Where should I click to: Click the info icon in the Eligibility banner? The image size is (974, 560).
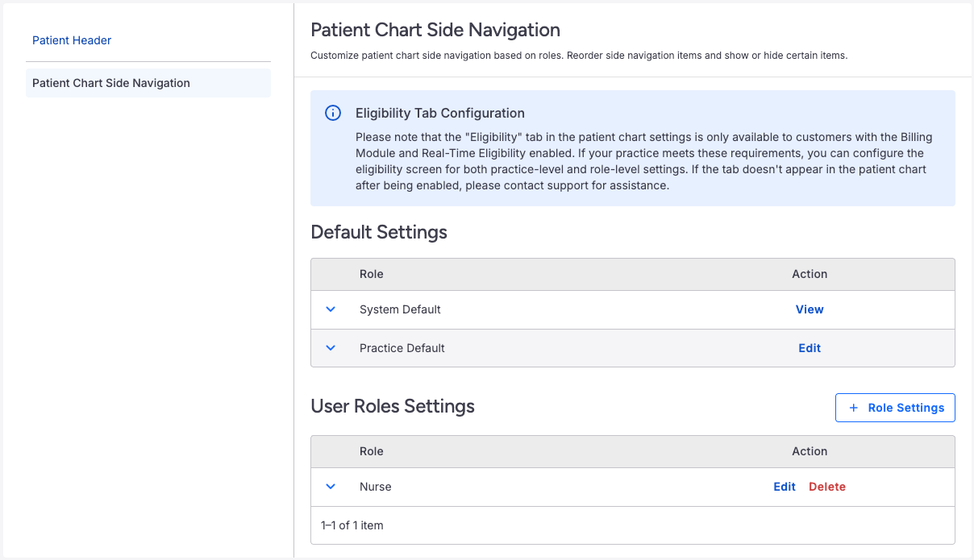(x=332, y=113)
